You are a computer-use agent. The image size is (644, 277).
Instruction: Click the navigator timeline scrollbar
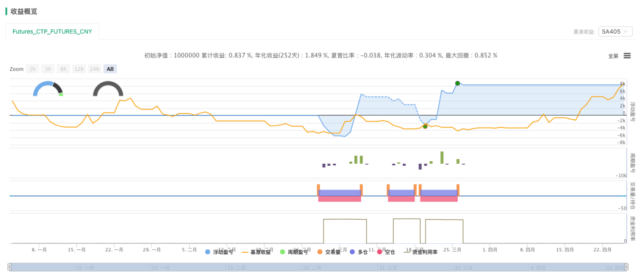[x=318, y=267]
